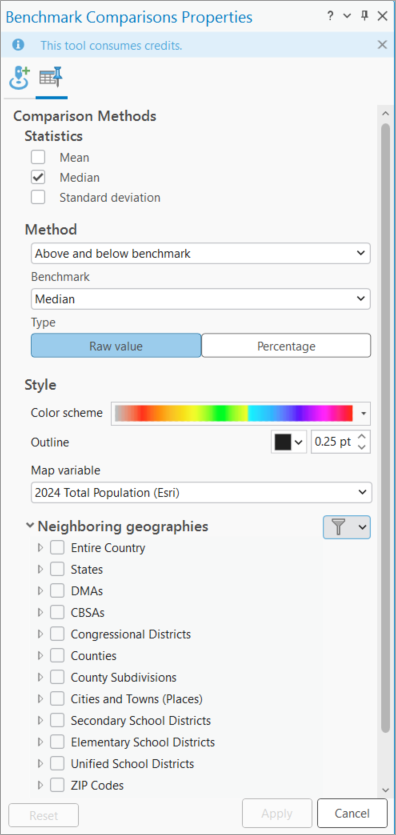Image resolution: width=396 pixels, height=835 pixels.
Task: Click the Cancel button
Action: (352, 813)
